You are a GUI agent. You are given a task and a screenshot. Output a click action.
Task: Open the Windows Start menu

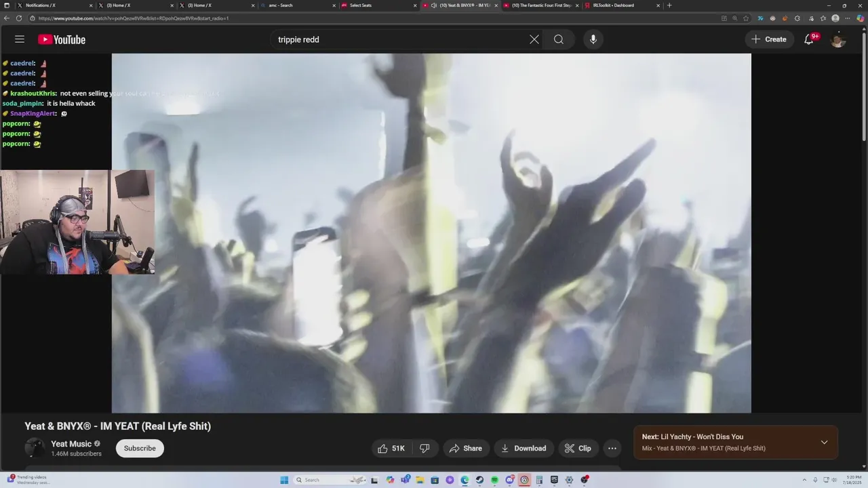click(284, 480)
